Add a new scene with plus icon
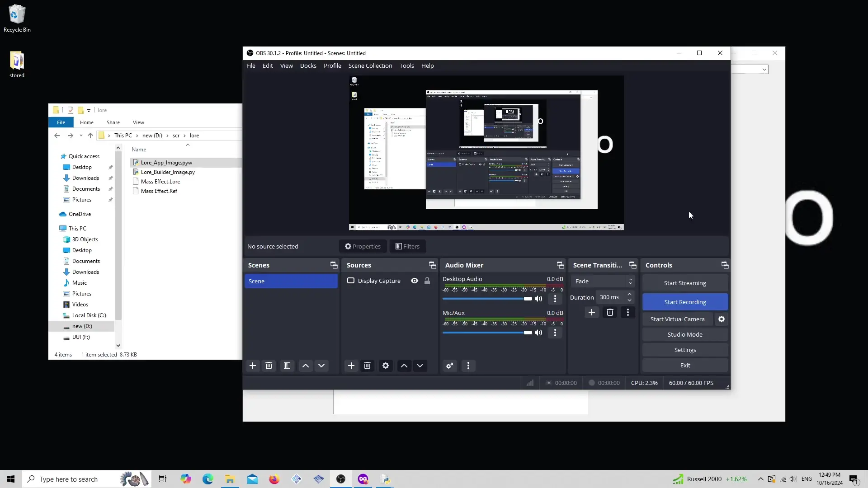Viewport: 868px width, 488px height. click(x=253, y=366)
